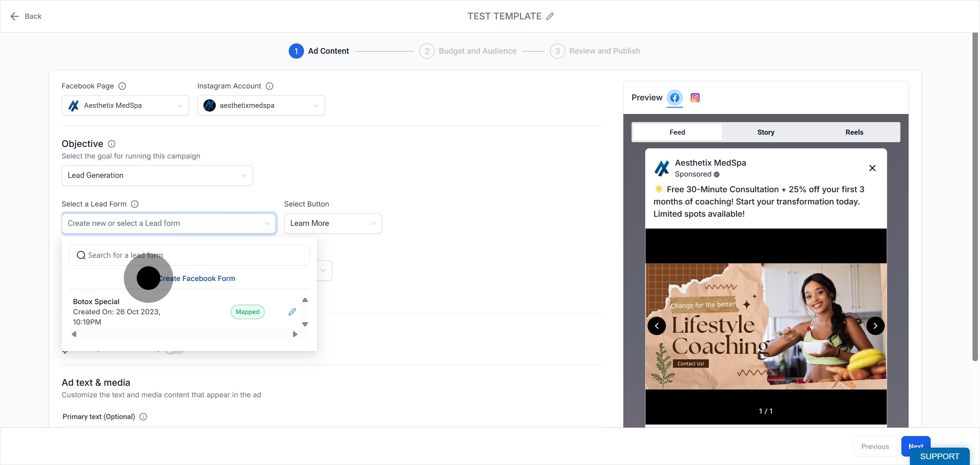Click the Back button
The height and width of the screenshot is (465, 980).
(26, 16)
